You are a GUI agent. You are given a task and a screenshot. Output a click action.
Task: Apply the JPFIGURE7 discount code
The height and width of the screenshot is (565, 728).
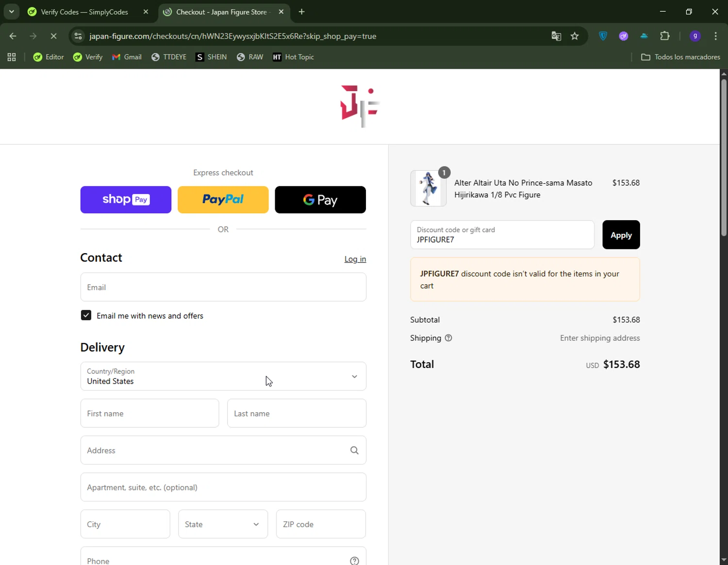[621, 235]
